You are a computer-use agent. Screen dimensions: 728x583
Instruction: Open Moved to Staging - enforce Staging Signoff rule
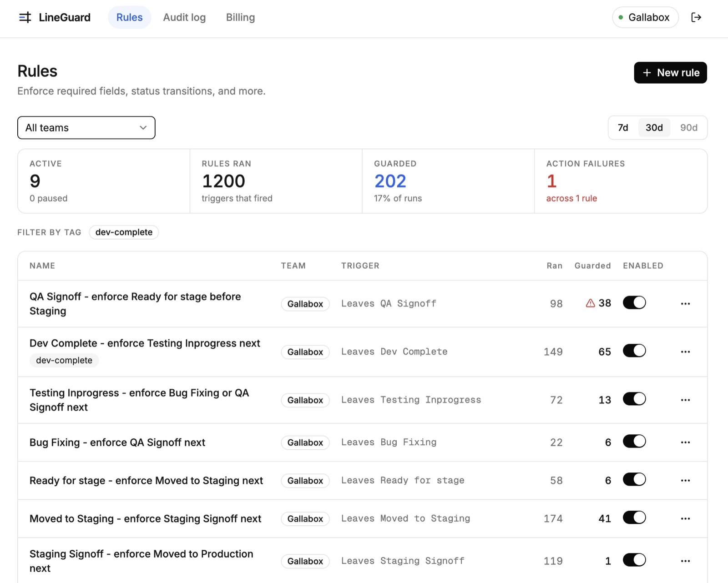[145, 519]
